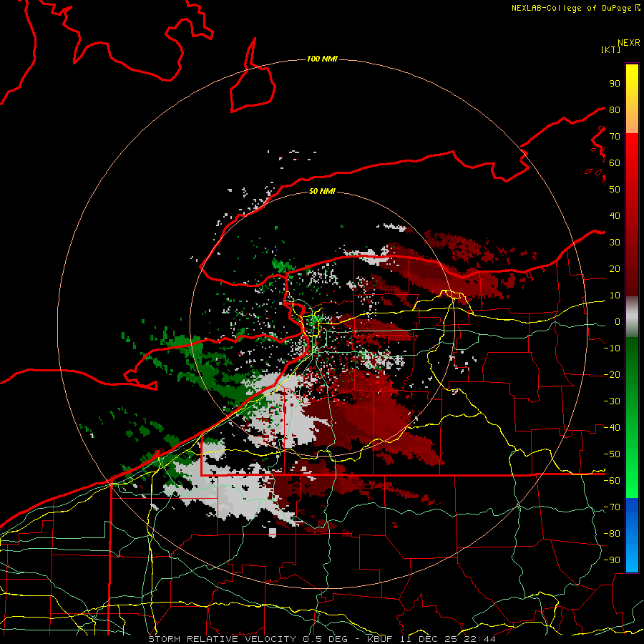
Task: Click the gray zero band of color bar
Action: (632, 317)
